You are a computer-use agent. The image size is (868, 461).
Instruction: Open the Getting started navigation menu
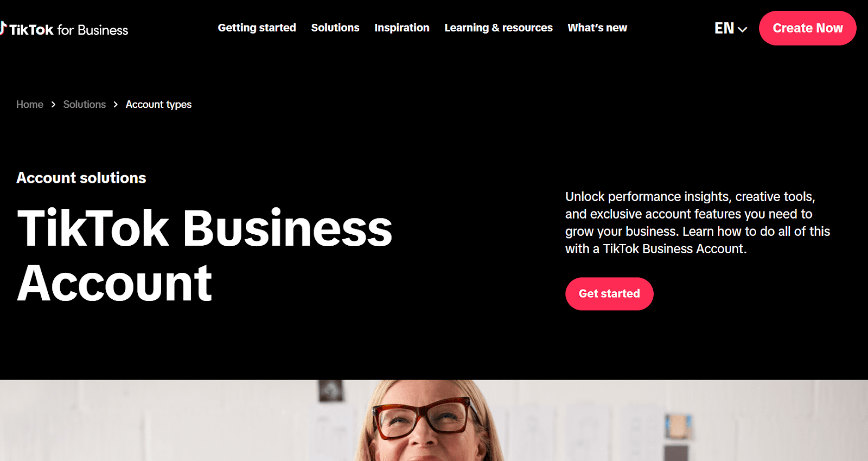click(257, 28)
